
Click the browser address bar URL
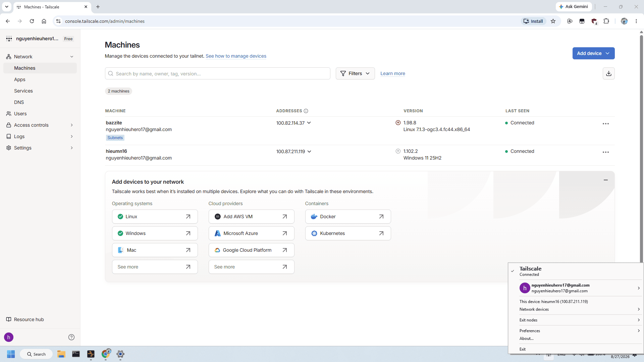105,21
